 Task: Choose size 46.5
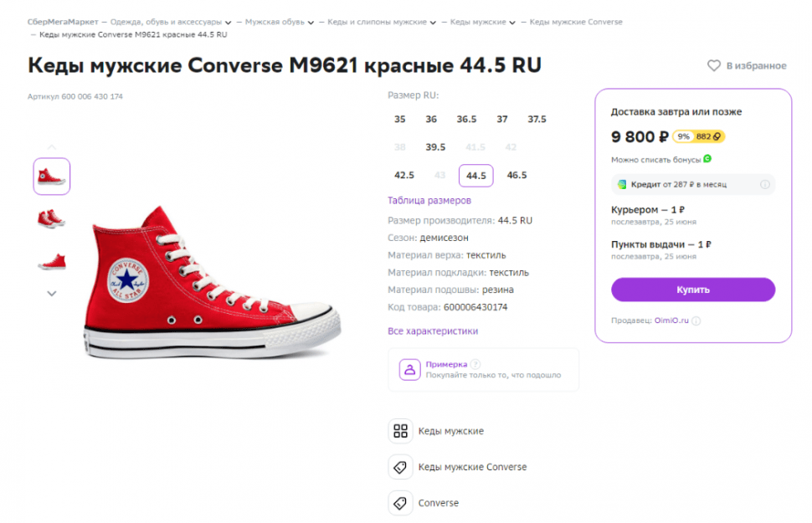coord(516,175)
